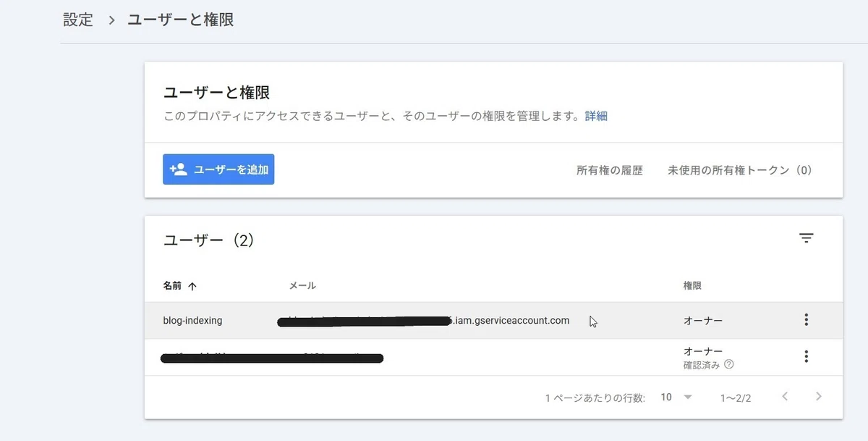Open 所有権の履歴

pos(609,171)
